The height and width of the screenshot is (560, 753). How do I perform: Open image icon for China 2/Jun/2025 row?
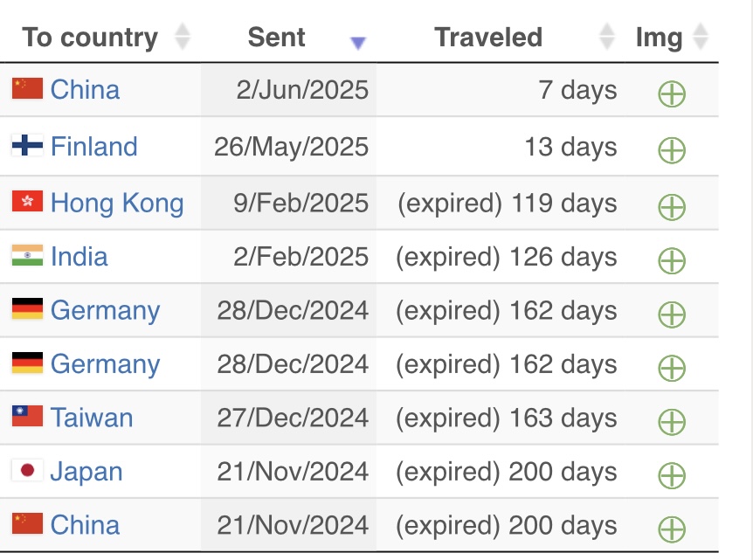click(x=672, y=93)
